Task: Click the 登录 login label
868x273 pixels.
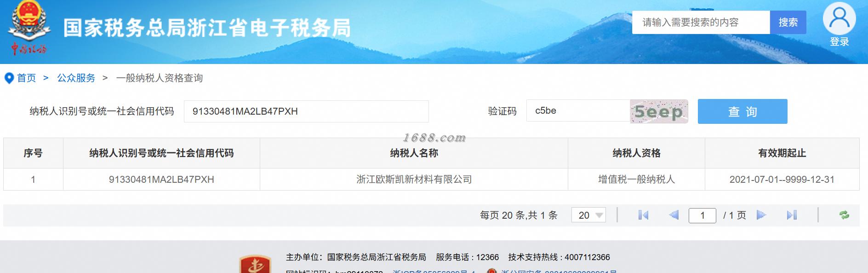Action: (x=839, y=42)
